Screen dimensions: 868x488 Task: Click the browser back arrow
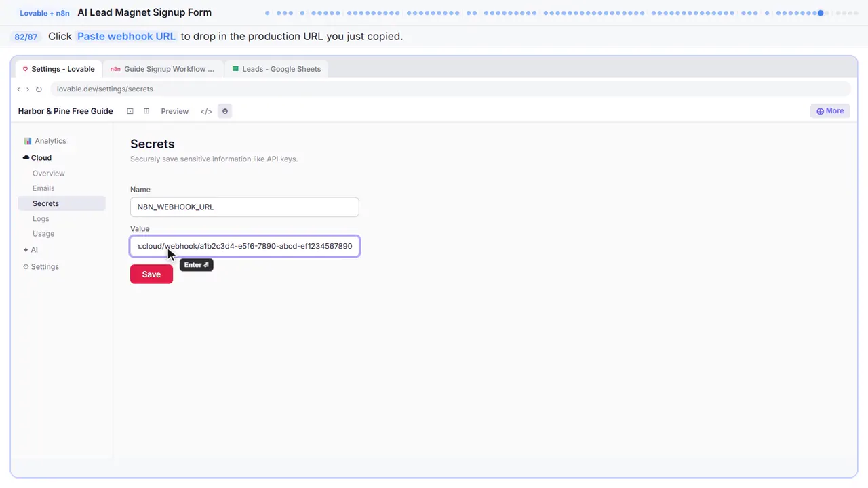click(x=19, y=89)
